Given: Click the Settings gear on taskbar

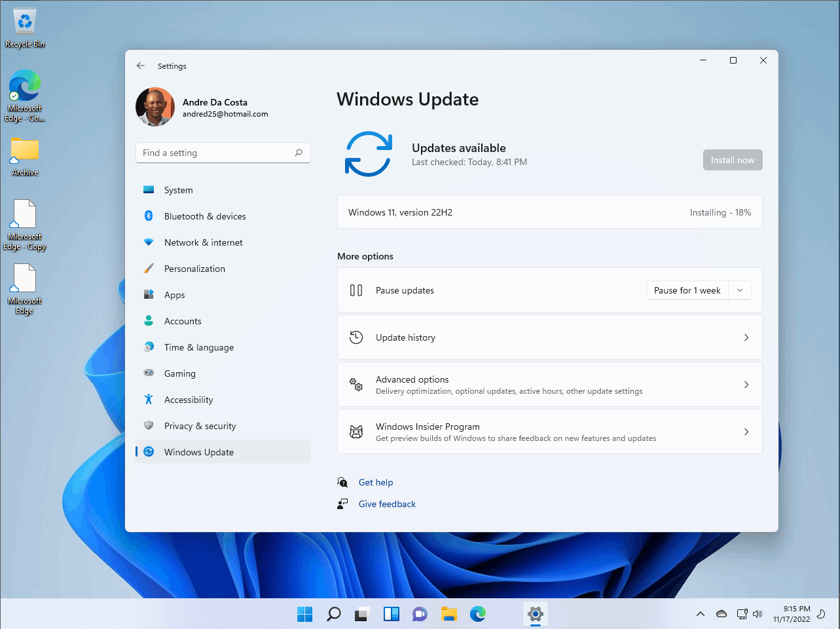Looking at the screenshot, I should coord(536,614).
